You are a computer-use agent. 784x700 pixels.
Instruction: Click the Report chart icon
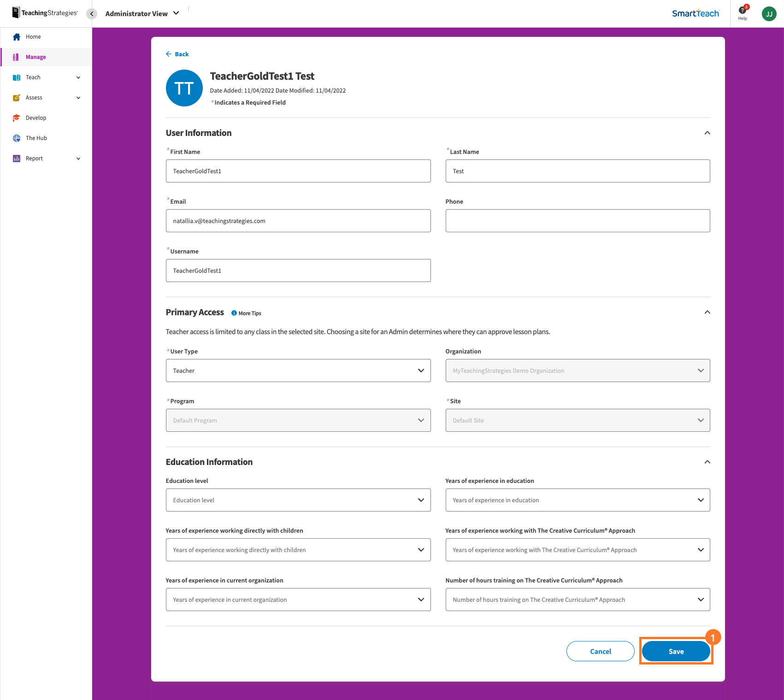tap(17, 158)
